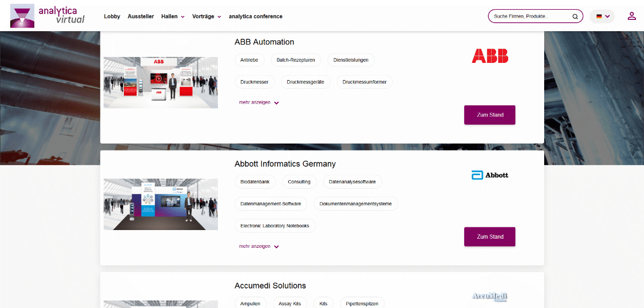The height and width of the screenshot is (308, 644).
Task: Select the Kits tag
Action: coord(324,304)
